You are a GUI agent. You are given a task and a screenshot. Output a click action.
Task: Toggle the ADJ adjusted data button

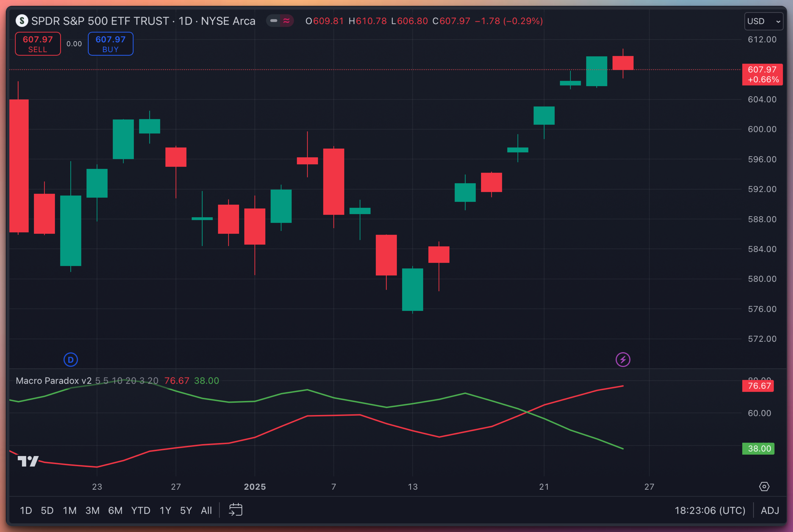[x=770, y=510]
